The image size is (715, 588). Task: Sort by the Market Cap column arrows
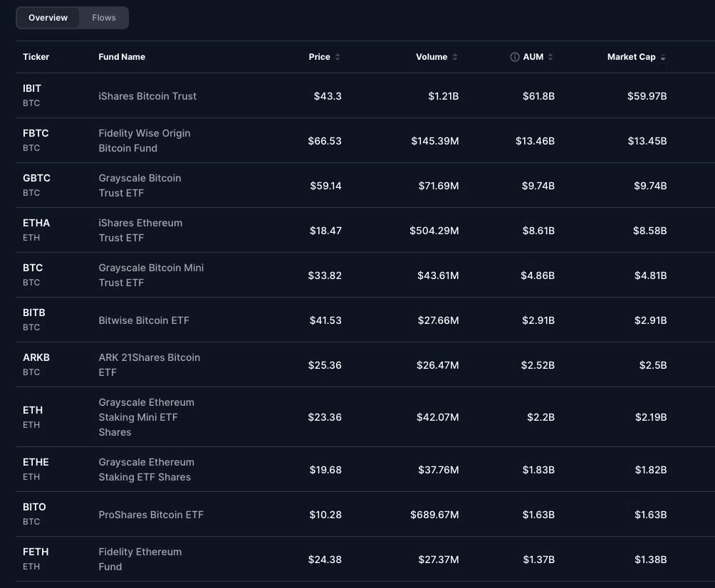pos(662,57)
